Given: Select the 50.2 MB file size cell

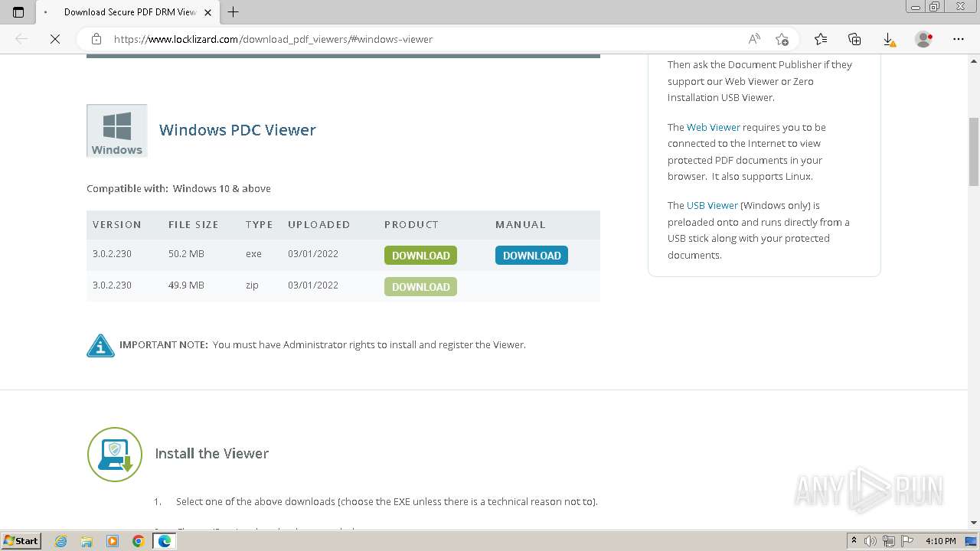Looking at the screenshot, I should click(x=186, y=254).
